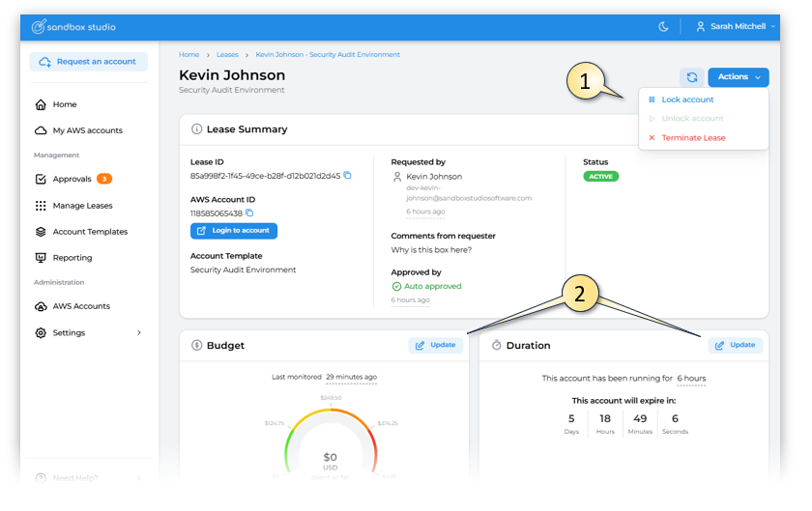Viewport: 812px width, 511px height.
Task: Click Request an account button
Action: pos(89,62)
